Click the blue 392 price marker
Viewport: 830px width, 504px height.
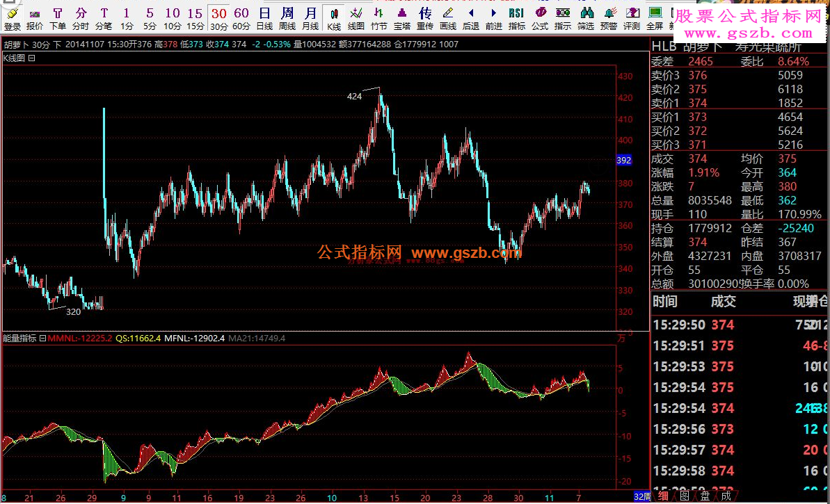[x=624, y=161]
